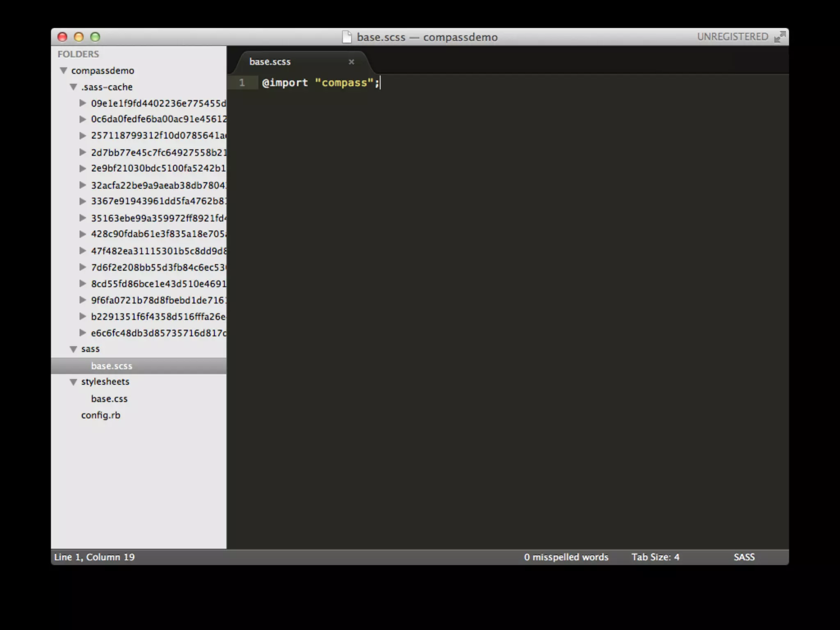This screenshot has height=630, width=840.
Task: Collapse the .sass-cache folder
Action: tap(73, 87)
